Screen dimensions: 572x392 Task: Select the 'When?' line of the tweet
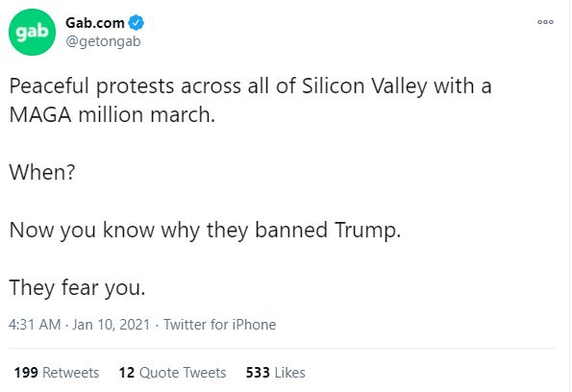pos(42,172)
